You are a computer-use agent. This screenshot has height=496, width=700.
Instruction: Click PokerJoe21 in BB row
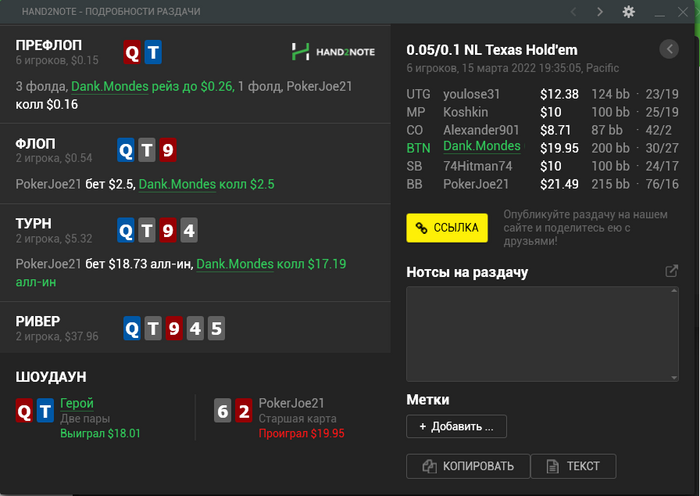pos(476,184)
